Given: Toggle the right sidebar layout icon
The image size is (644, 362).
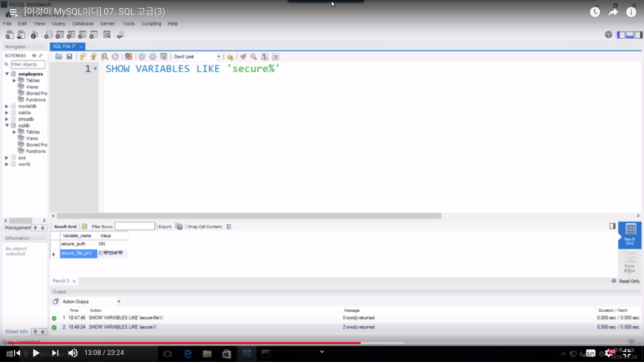Looking at the screenshot, I should [639, 35].
